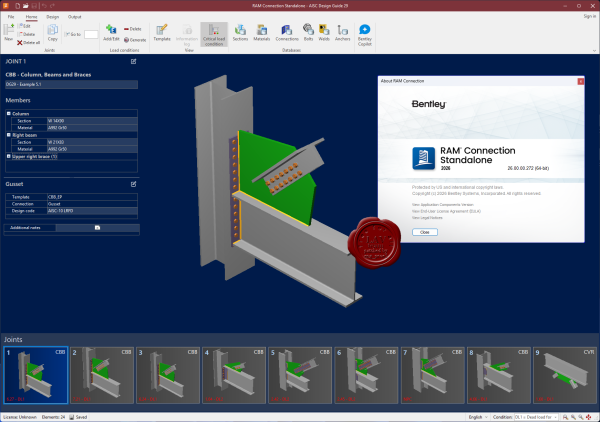The width and height of the screenshot is (600, 422).
Task: Select the Column Section value cell
Action: (x=92, y=121)
